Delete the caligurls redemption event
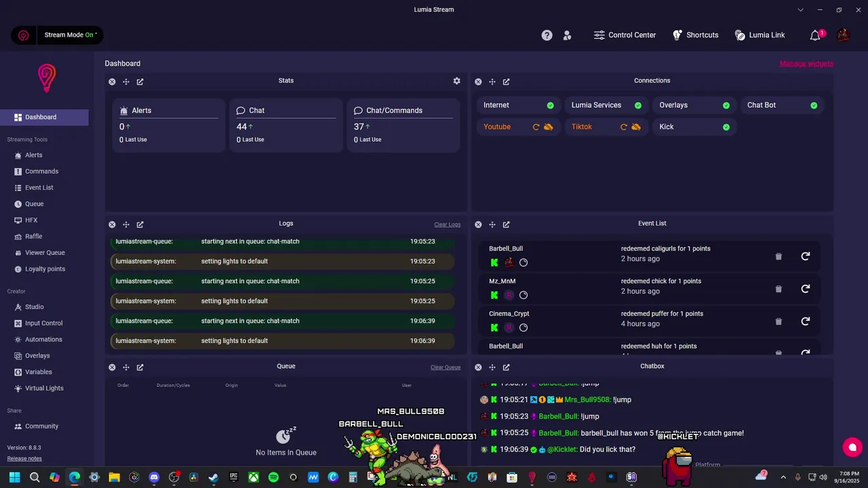 (778, 256)
